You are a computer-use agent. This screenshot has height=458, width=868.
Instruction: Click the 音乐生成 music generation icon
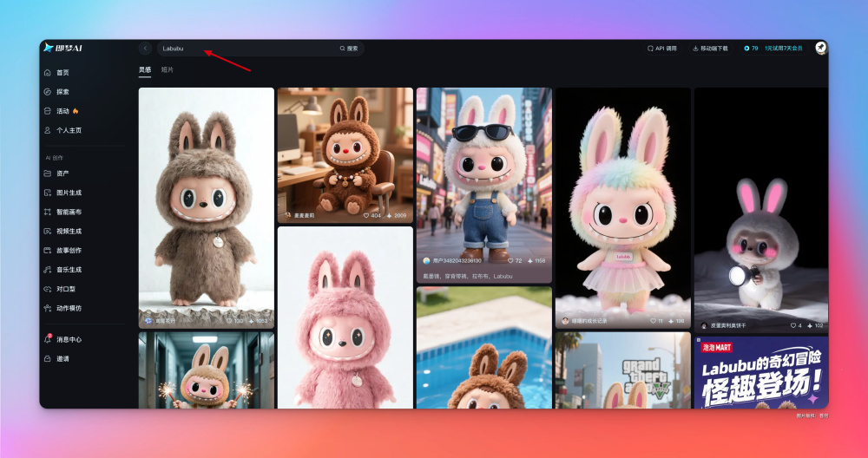point(48,270)
